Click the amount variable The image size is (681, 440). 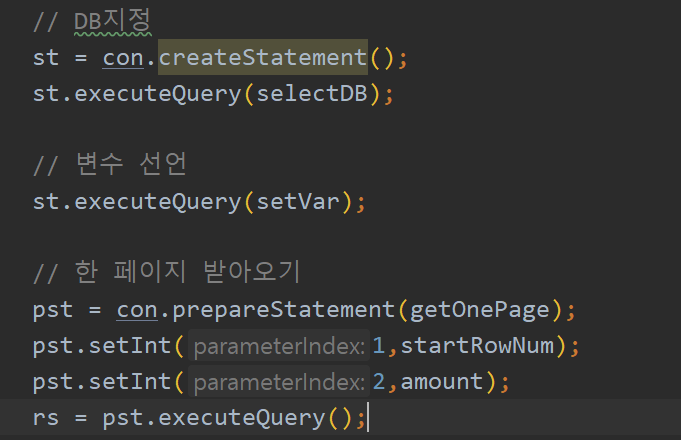pyautogui.click(x=442, y=382)
